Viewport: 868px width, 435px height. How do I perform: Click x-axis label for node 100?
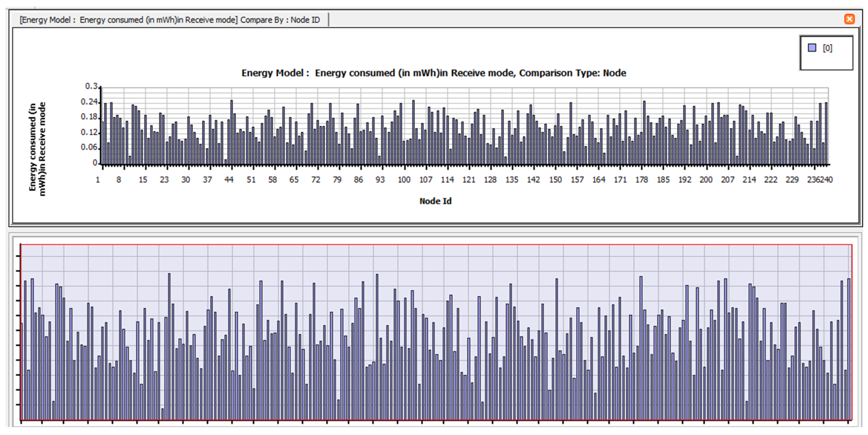(x=404, y=180)
